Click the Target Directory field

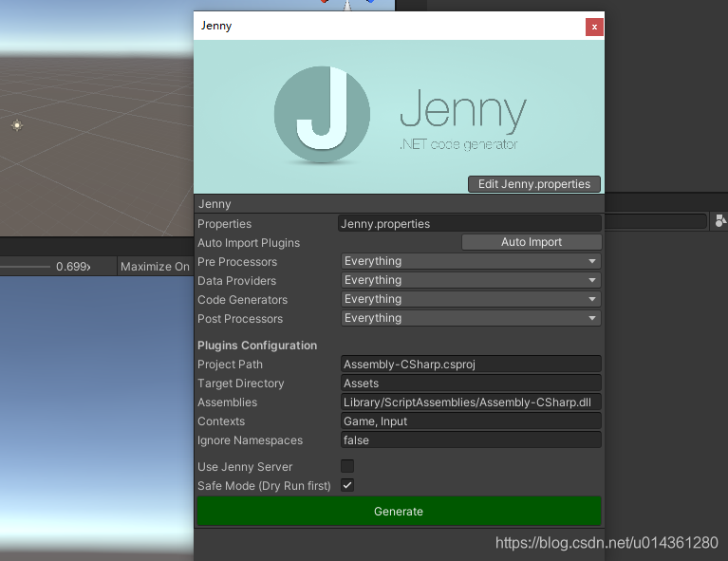click(x=471, y=383)
